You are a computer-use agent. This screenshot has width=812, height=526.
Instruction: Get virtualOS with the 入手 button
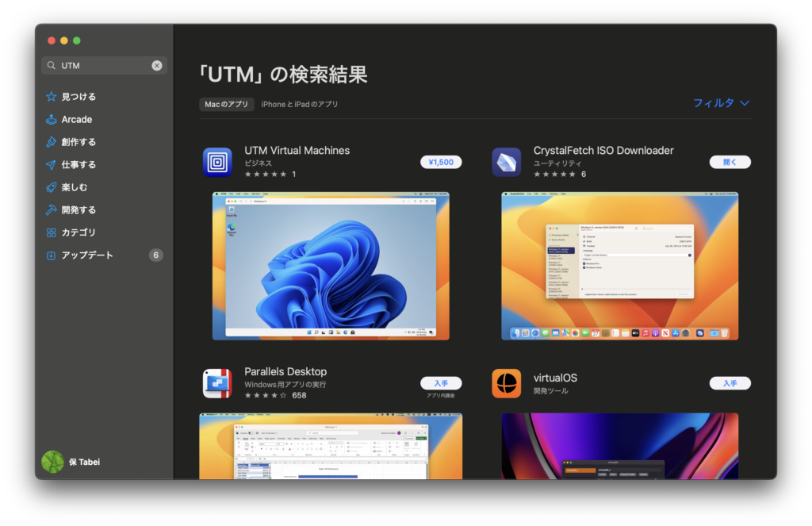click(730, 382)
